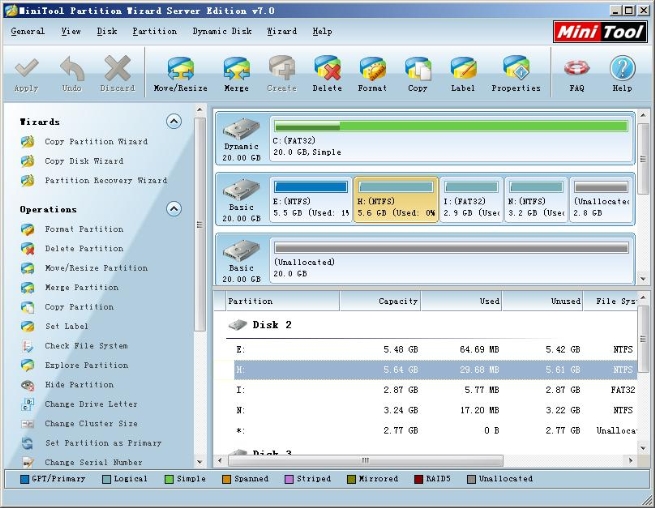Select the E: row in partition list

click(x=434, y=350)
